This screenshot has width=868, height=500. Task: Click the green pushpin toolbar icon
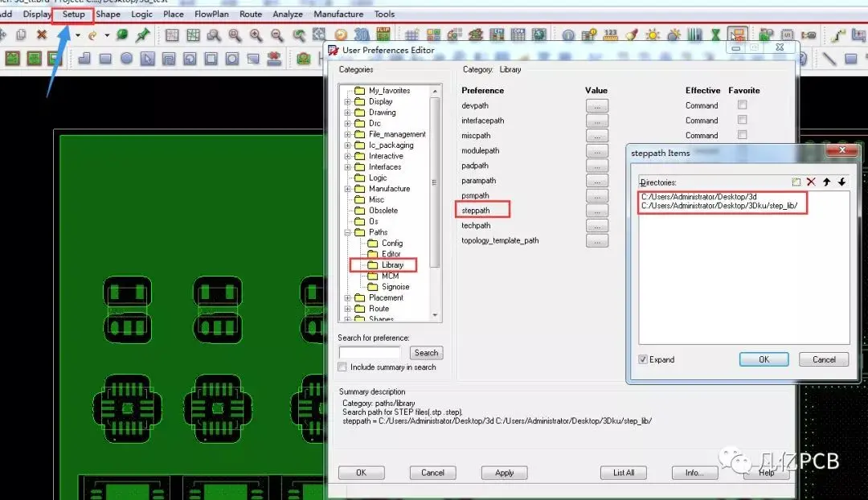[x=143, y=35]
